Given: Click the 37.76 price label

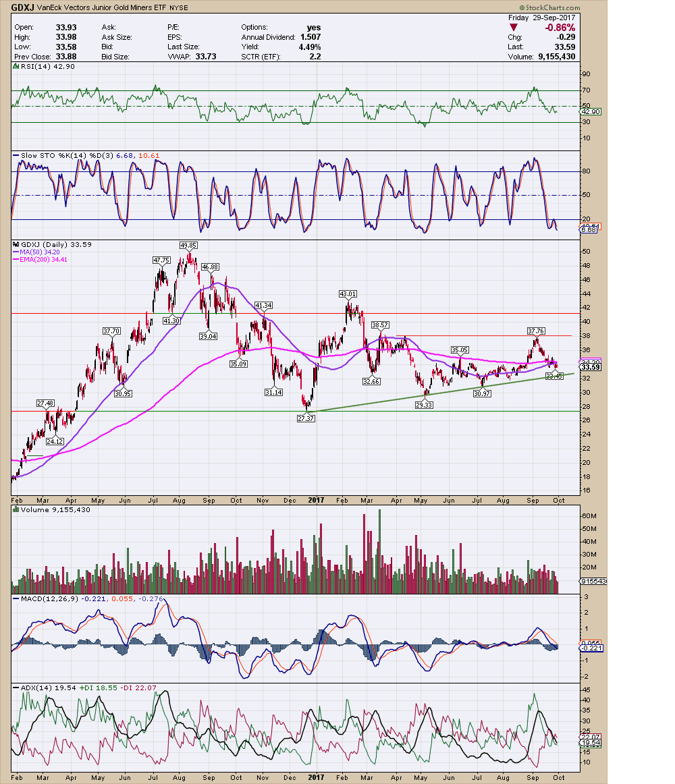Looking at the screenshot, I should point(536,331).
